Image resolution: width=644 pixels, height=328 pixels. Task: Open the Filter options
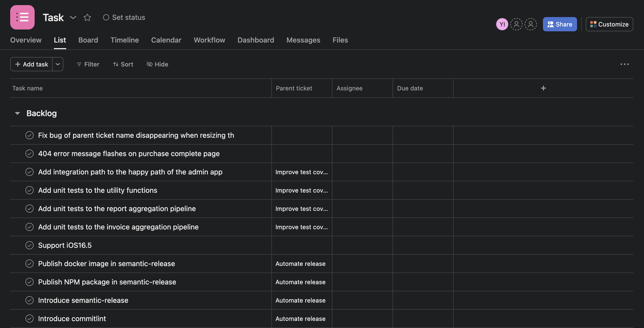(88, 64)
